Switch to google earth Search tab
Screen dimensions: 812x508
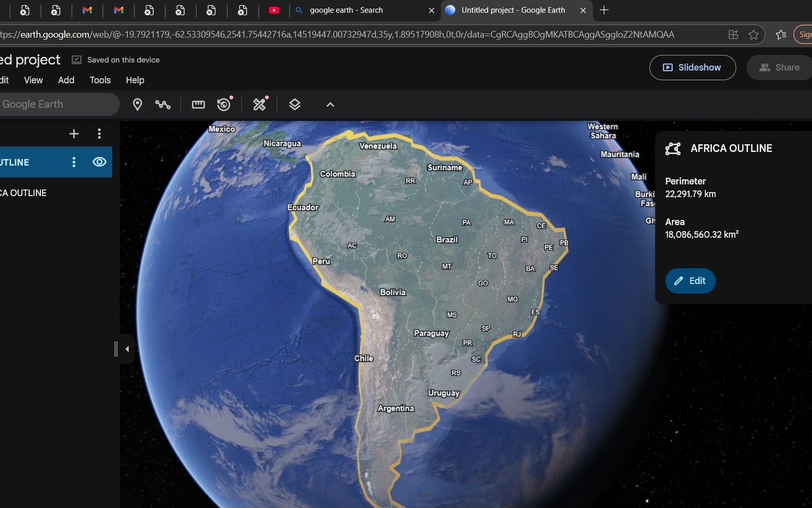tap(355, 10)
